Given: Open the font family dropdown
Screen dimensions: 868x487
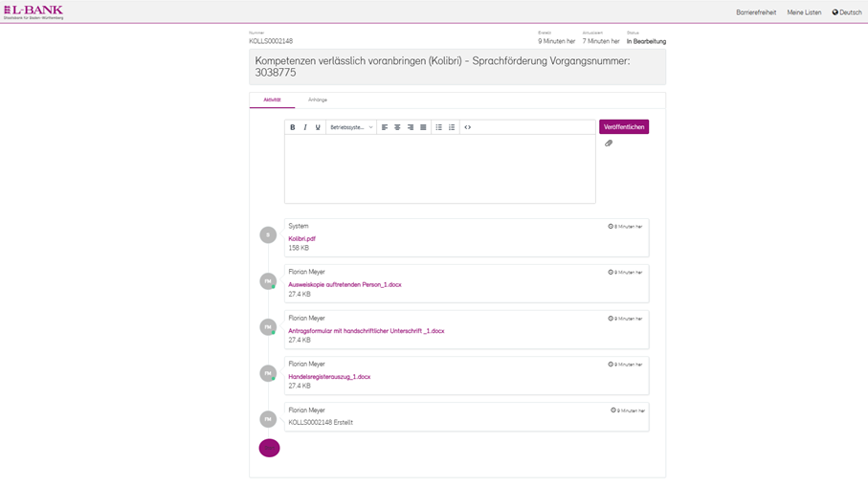Looking at the screenshot, I should tap(351, 127).
